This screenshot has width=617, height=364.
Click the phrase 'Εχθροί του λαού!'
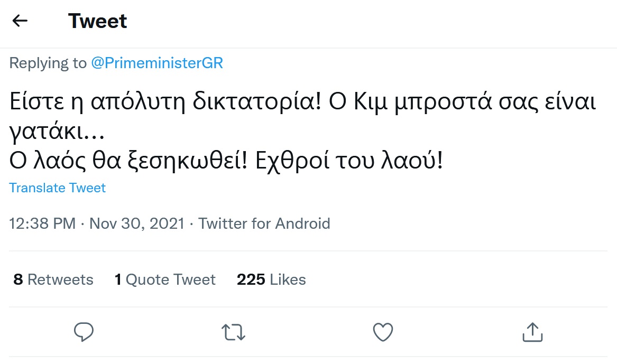(x=349, y=162)
